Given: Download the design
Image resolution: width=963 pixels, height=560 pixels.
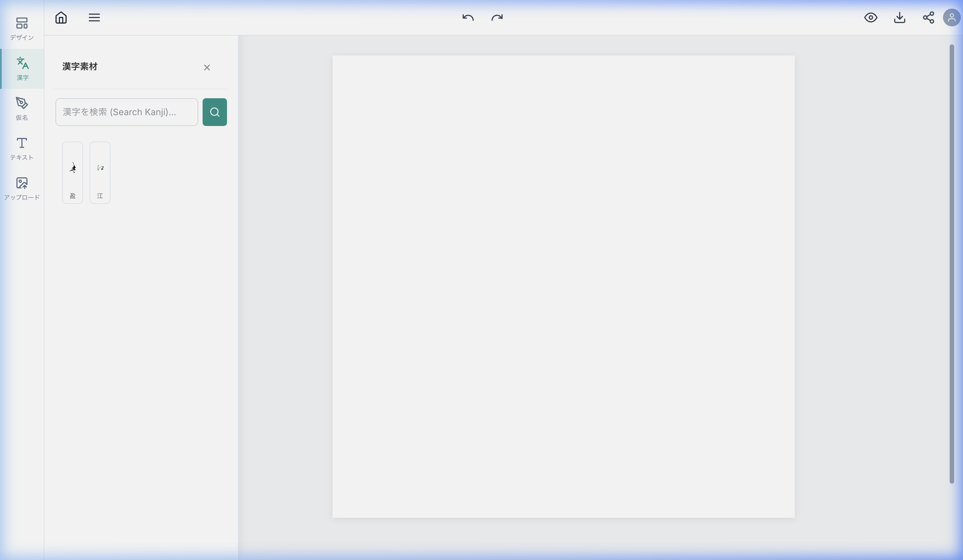Looking at the screenshot, I should click(x=899, y=17).
